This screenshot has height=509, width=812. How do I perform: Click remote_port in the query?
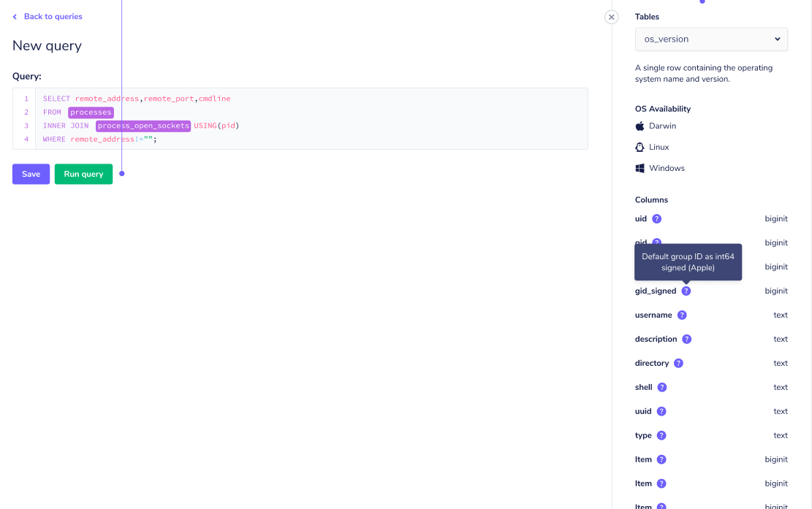click(169, 99)
